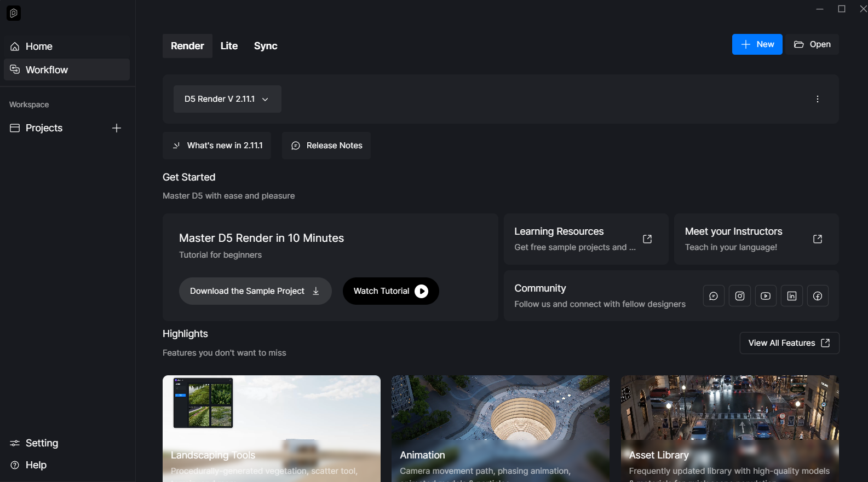
Task: Open the Animation highlight thumbnail
Action: click(500, 416)
